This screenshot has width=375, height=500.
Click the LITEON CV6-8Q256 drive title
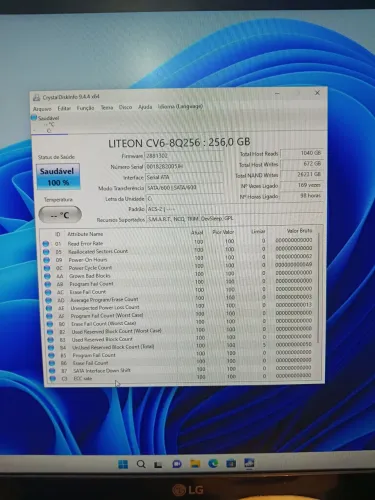tap(179, 143)
